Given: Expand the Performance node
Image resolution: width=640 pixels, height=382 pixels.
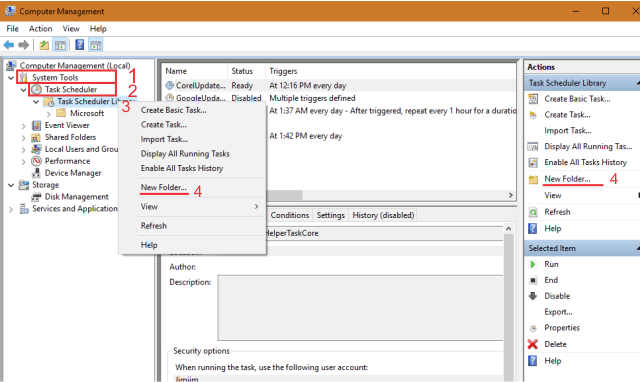Looking at the screenshot, I should tap(24, 161).
